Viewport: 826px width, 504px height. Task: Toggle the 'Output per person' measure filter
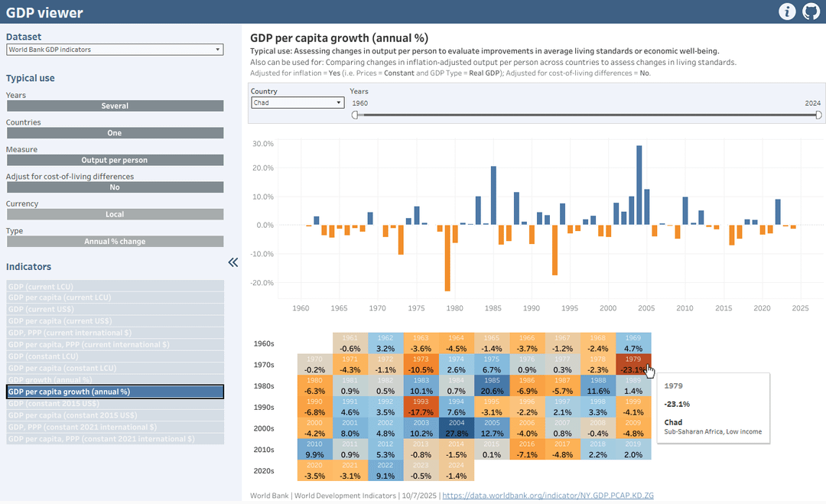click(115, 161)
